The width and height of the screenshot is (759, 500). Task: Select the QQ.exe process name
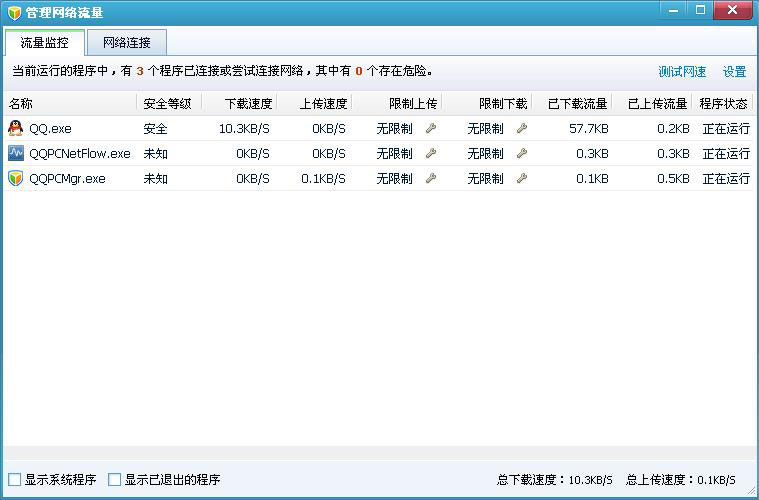pos(50,129)
